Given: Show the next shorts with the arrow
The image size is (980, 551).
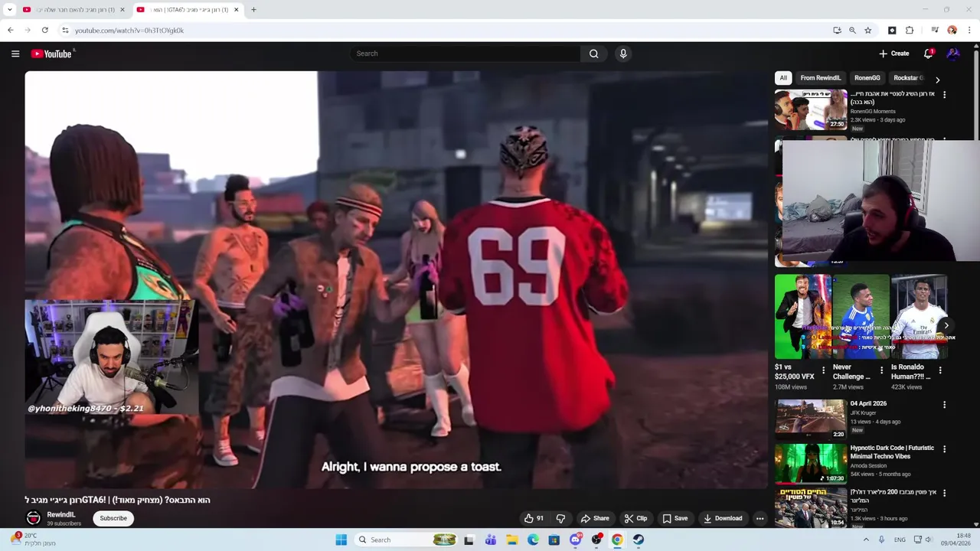Looking at the screenshot, I should coord(946,325).
